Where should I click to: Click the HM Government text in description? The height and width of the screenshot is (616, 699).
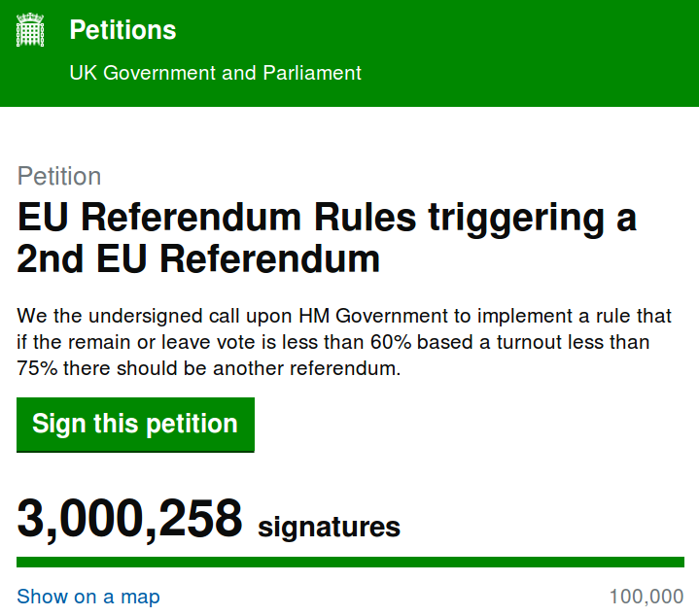click(x=373, y=316)
